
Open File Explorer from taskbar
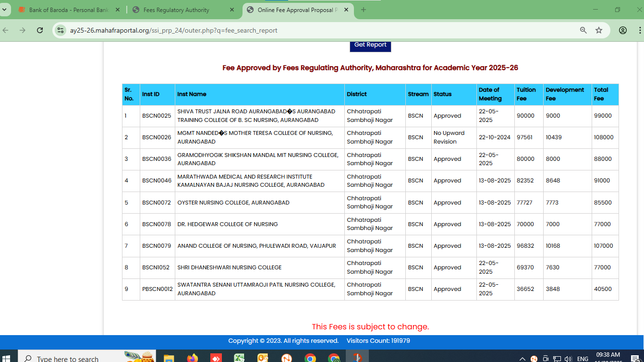tap(169, 358)
